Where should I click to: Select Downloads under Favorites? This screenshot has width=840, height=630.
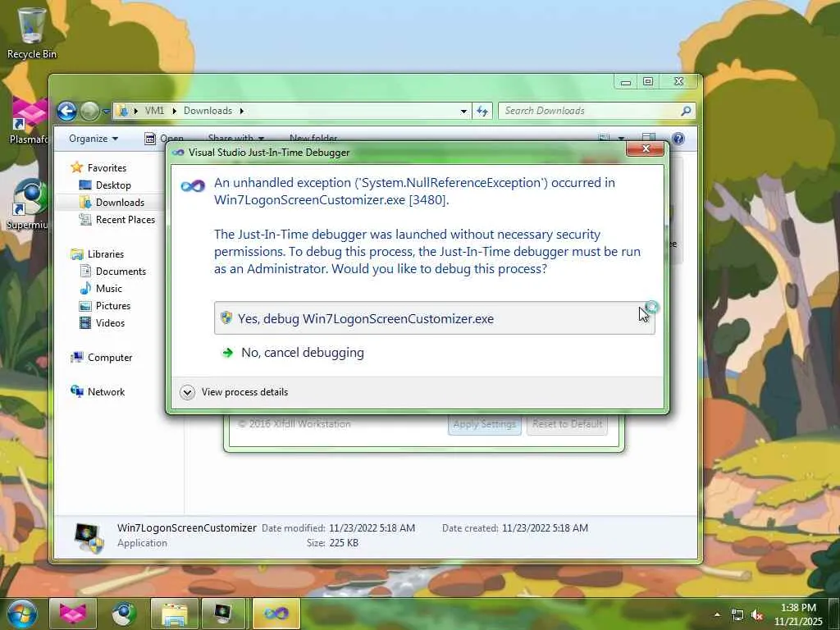(x=120, y=203)
